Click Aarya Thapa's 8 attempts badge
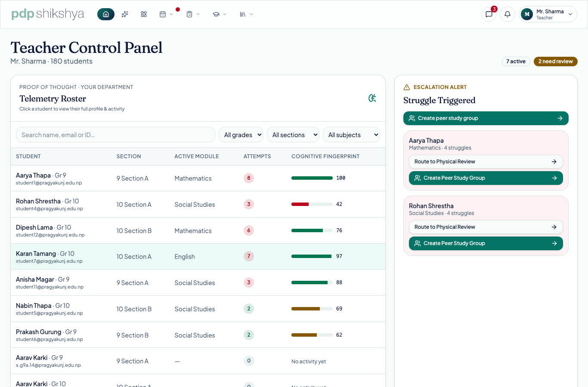The image size is (588, 387). point(249,178)
